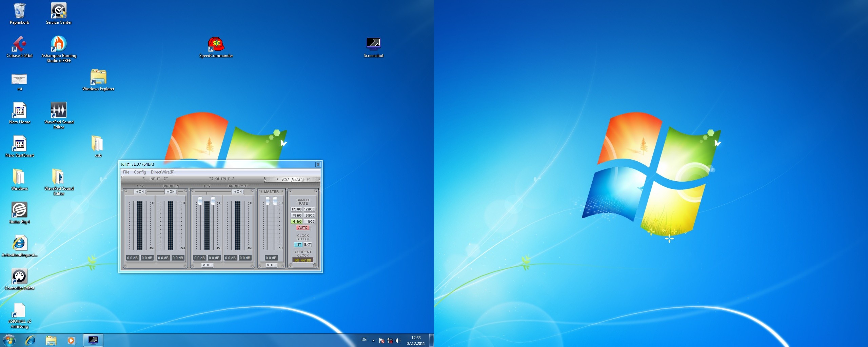Open the Windows Start menu orb

[x=9, y=340]
